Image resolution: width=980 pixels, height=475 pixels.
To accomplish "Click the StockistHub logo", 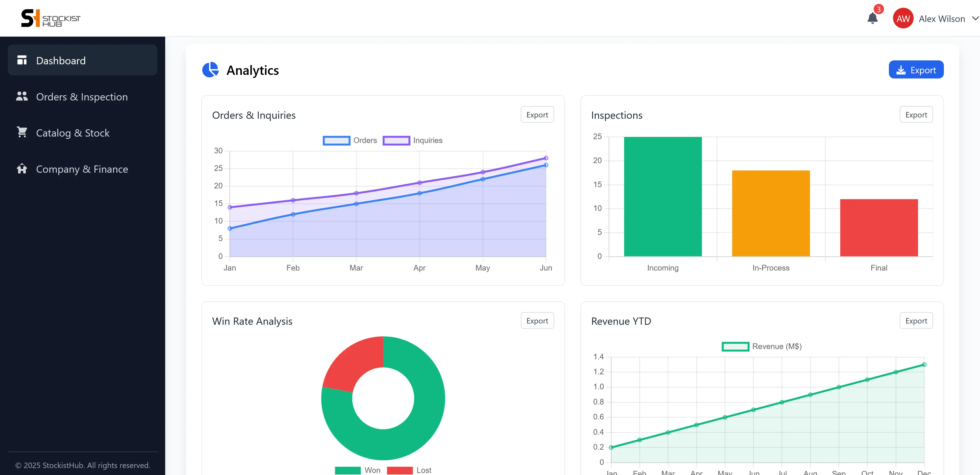I will (51, 18).
